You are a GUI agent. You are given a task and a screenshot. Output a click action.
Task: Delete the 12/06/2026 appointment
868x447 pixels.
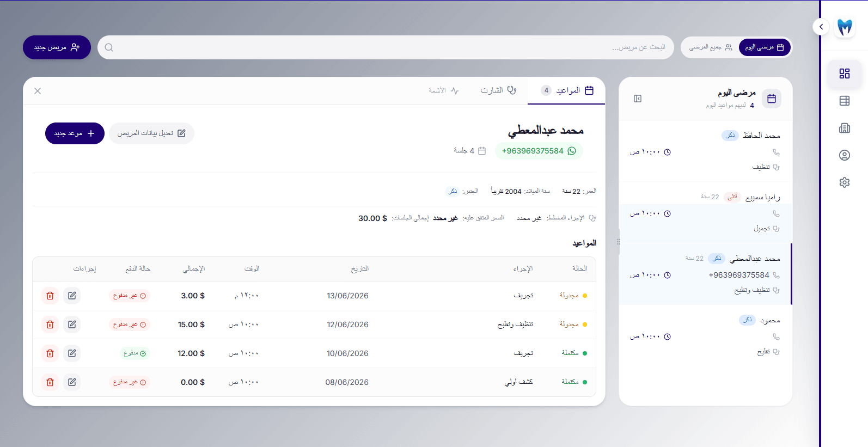tap(50, 324)
